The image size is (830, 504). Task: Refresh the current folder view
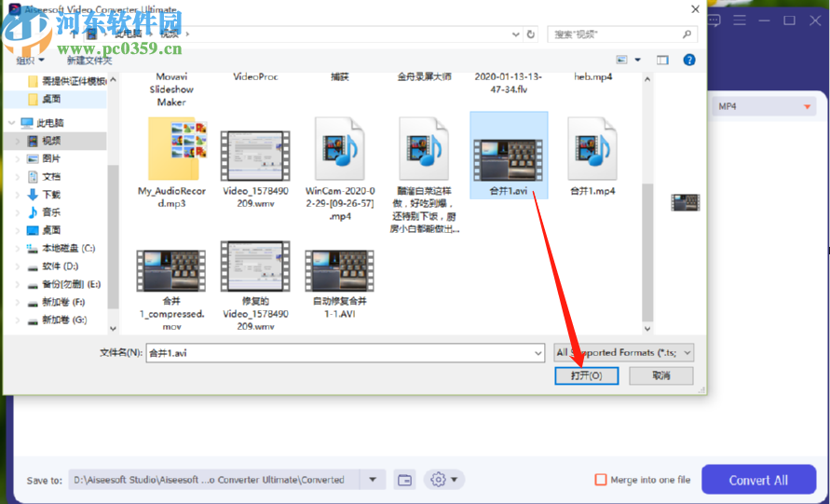530,34
